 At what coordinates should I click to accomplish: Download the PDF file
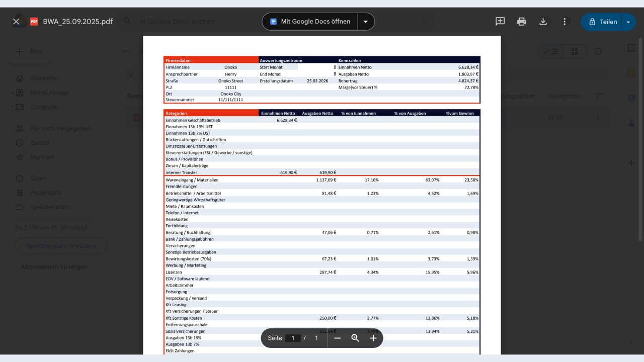click(543, 22)
